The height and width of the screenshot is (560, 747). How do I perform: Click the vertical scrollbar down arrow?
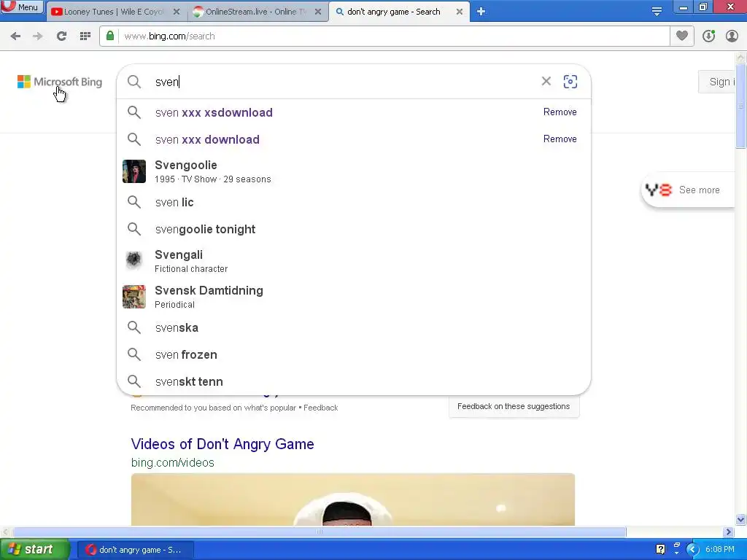(x=741, y=519)
